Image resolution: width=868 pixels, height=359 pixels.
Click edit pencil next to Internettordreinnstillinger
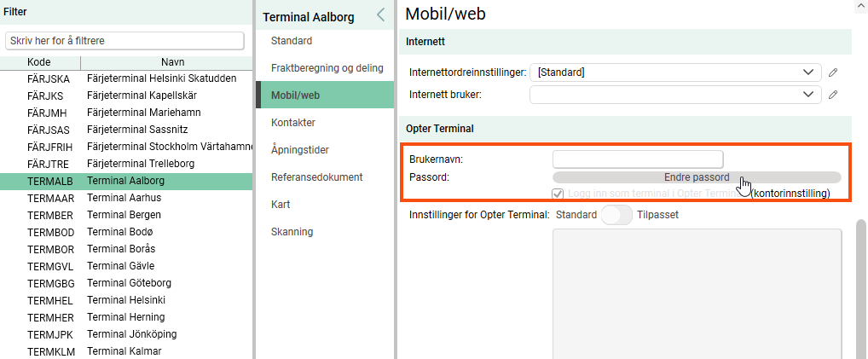pos(834,72)
